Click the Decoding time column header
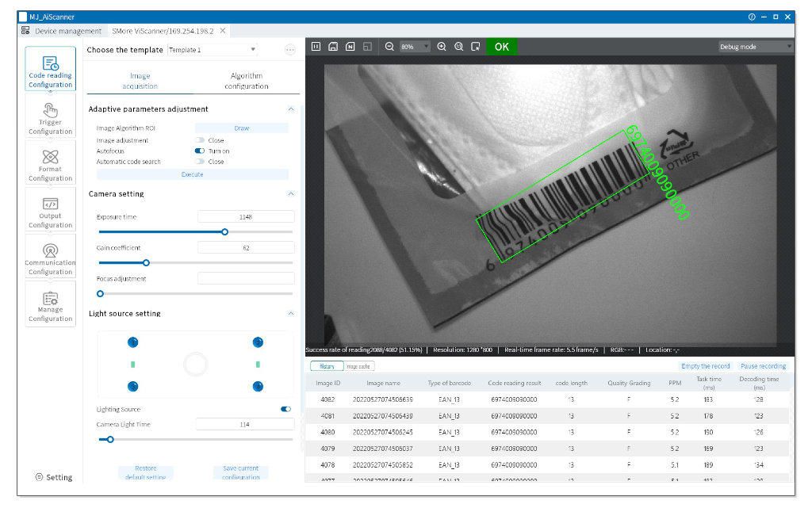The image size is (812, 508). tap(759, 383)
